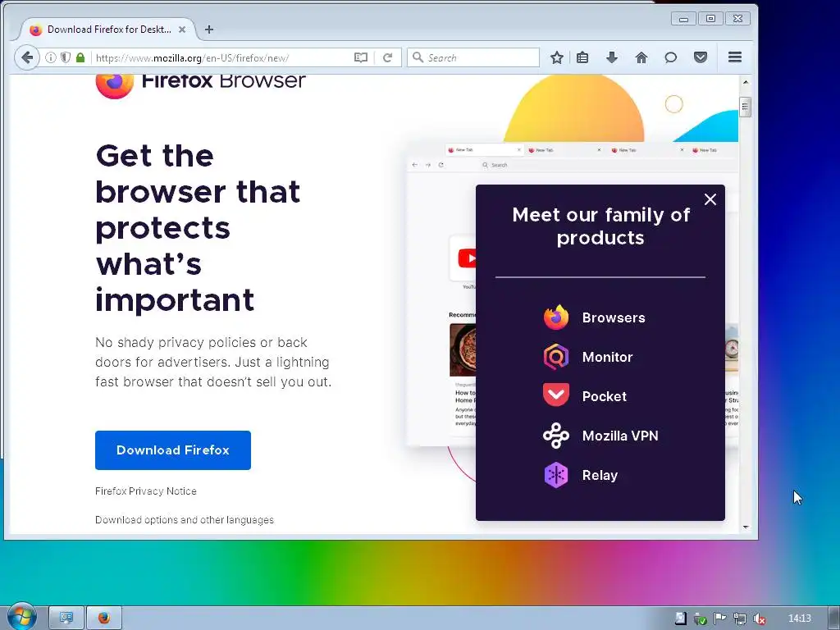Go back using the back arrow button

(x=27, y=58)
